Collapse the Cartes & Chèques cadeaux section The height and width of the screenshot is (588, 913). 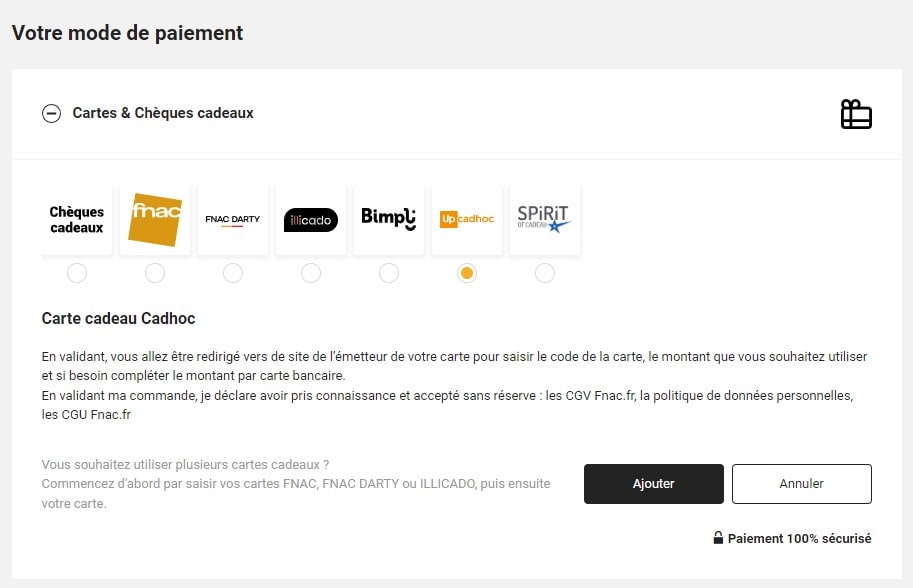point(51,114)
